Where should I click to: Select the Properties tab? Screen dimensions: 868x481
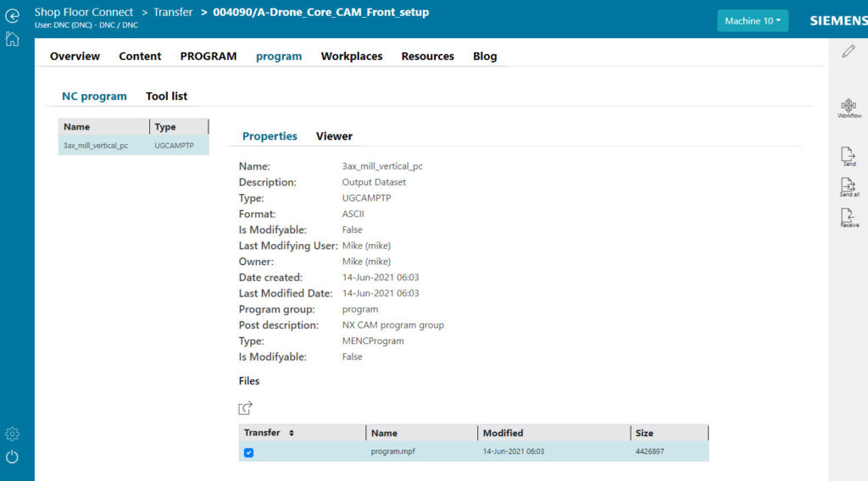click(270, 136)
